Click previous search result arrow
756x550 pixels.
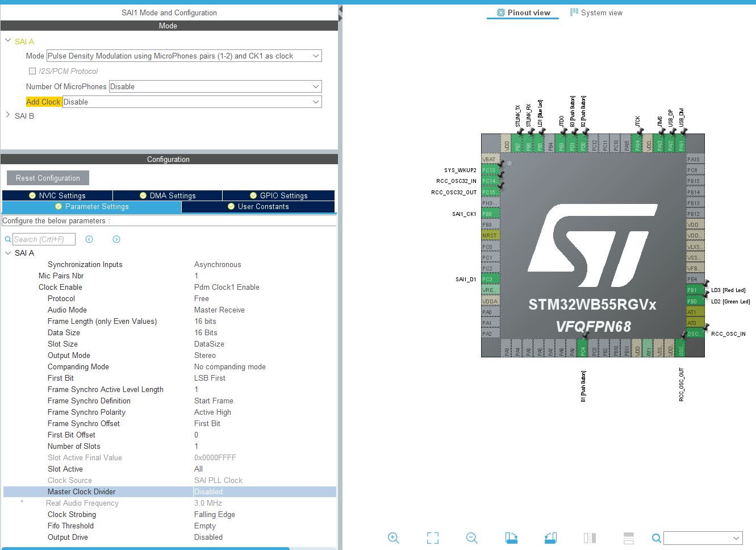89,239
